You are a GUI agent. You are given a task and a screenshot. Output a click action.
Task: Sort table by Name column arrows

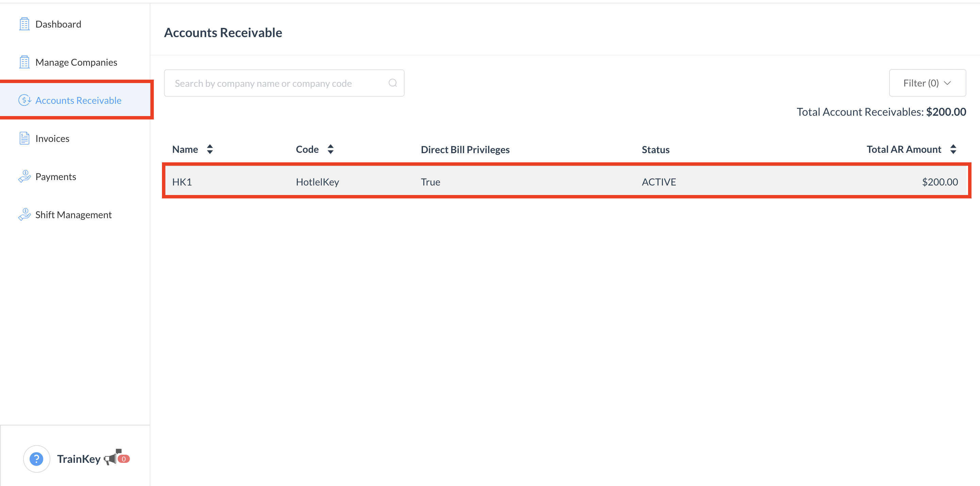(x=210, y=149)
